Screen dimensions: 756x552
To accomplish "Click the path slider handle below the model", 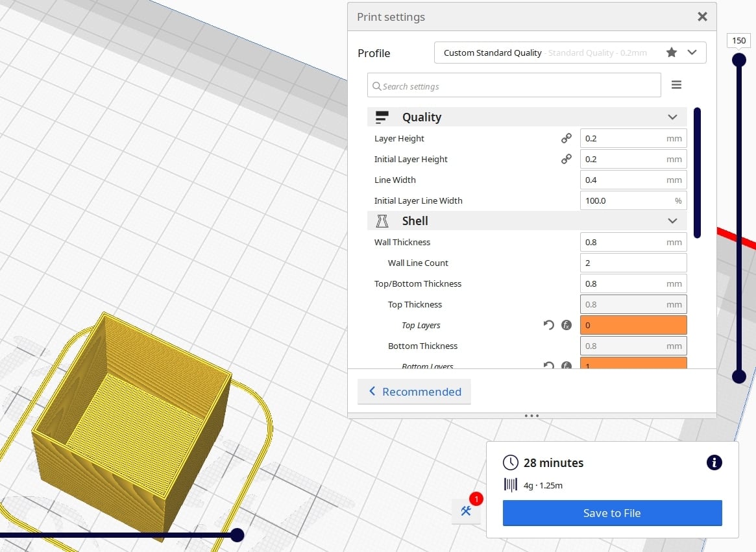I will coord(237,534).
